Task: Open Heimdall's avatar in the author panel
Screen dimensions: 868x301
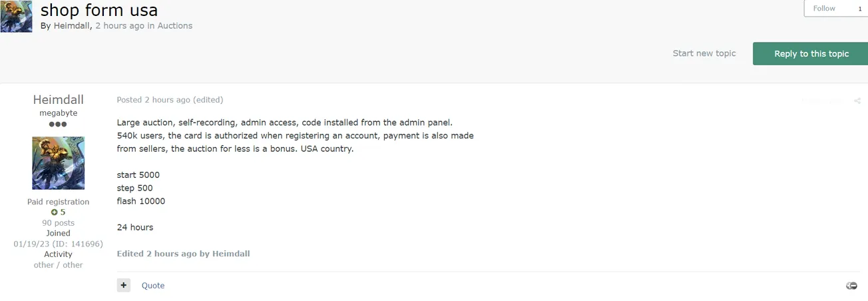Action: pos(58,163)
